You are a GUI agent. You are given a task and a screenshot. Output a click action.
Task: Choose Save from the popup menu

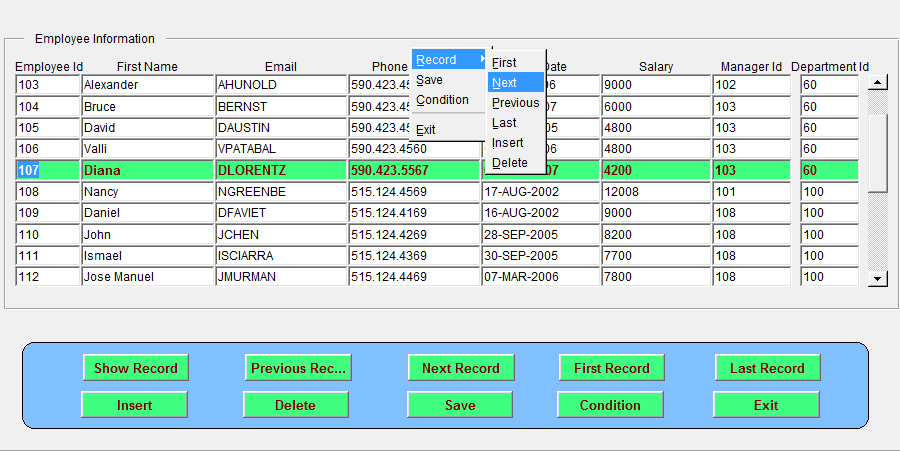pyautogui.click(x=449, y=80)
